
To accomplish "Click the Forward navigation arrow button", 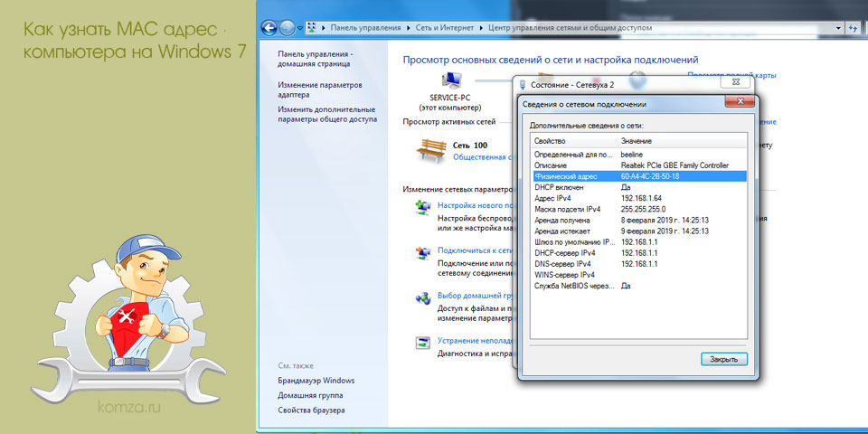I will (x=287, y=27).
